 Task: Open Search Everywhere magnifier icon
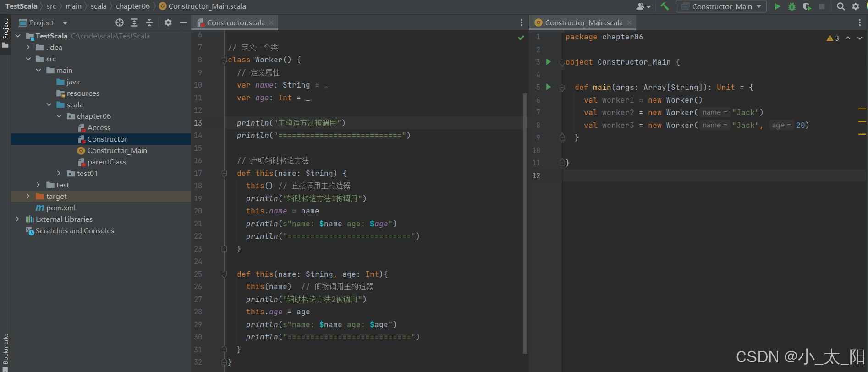click(x=841, y=6)
